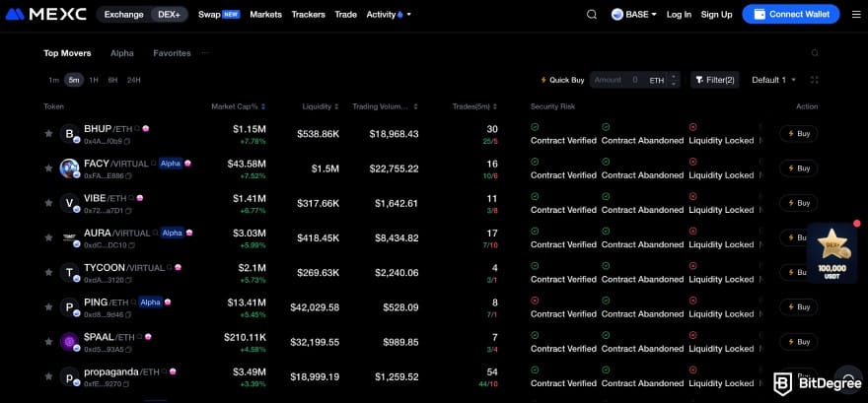Click the pink badge next to BHUP
Screen dimensions: 868x403
tap(146, 128)
